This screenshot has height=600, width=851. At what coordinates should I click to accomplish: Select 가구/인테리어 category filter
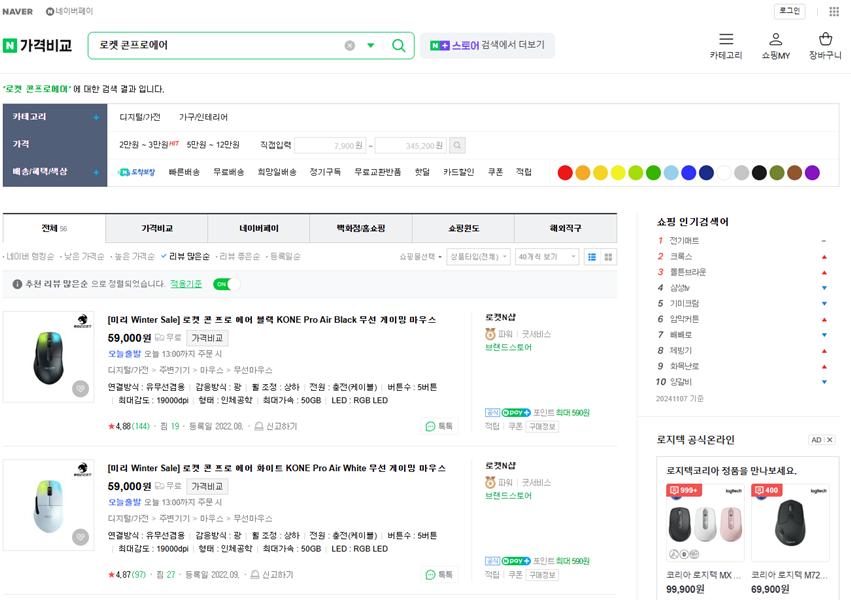tap(203, 117)
